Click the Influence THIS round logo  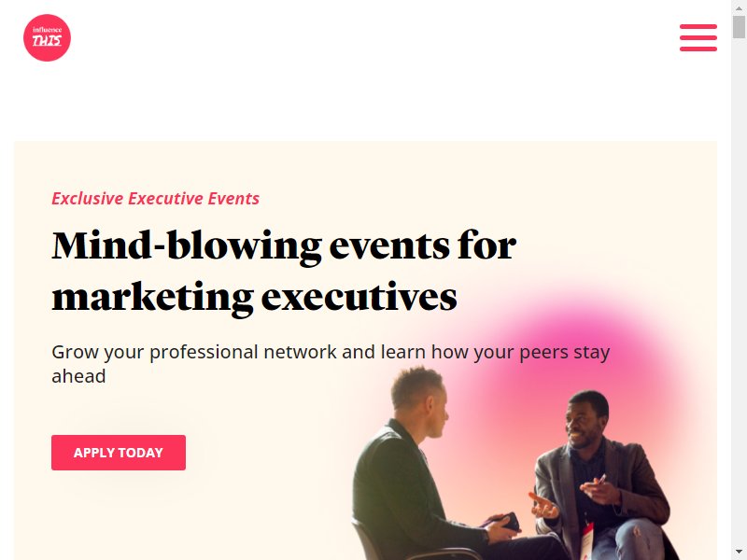[x=48, y=37]
